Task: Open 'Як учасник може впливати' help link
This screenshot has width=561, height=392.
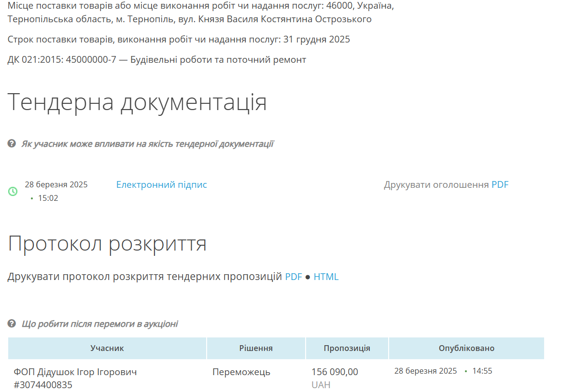Action: pos(147,144)
